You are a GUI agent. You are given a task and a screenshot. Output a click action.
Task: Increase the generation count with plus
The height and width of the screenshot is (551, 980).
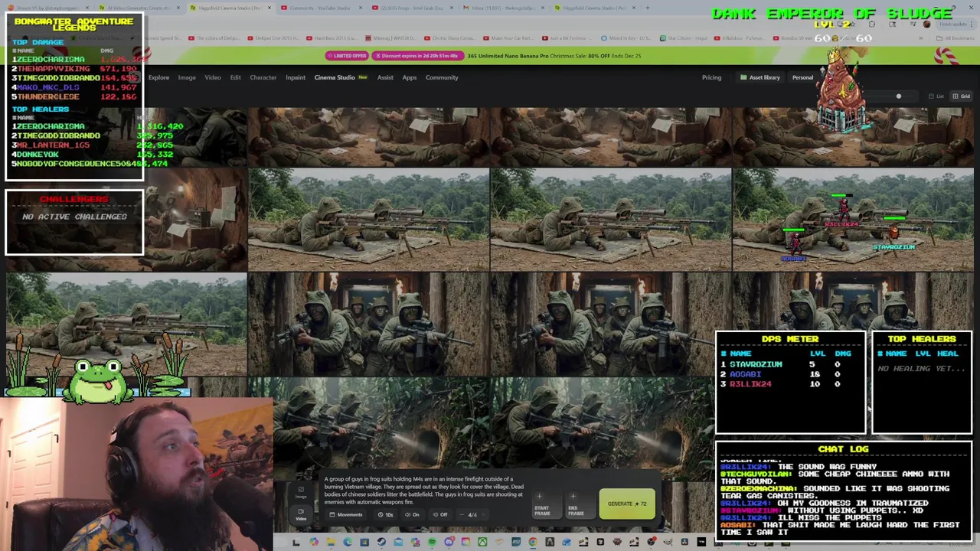tap(483, 514)
